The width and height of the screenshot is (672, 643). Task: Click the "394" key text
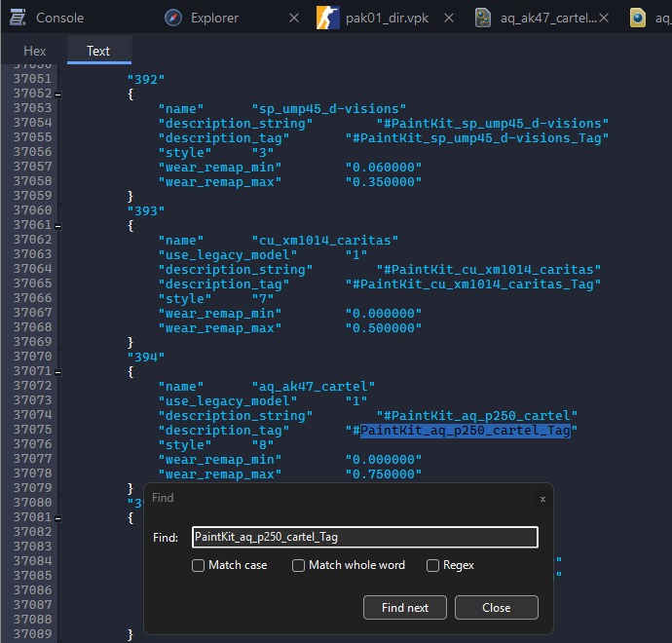point(146,358)
